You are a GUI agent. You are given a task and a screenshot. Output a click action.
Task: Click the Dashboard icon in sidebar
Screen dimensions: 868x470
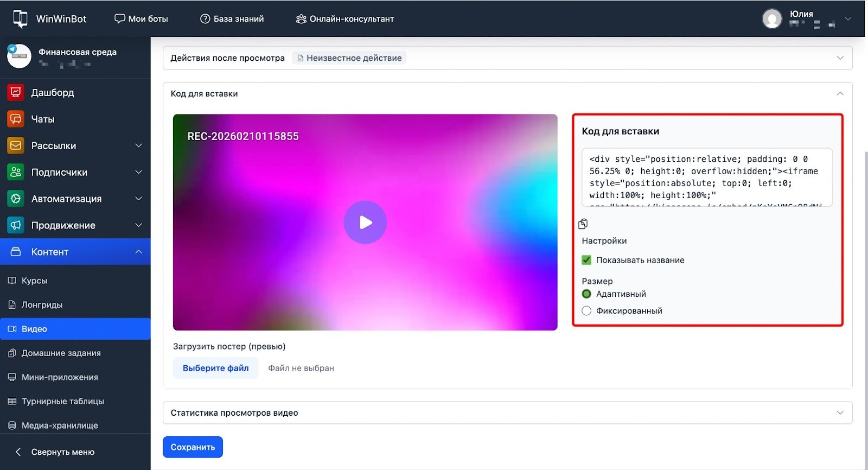click(x=16, y=92)
